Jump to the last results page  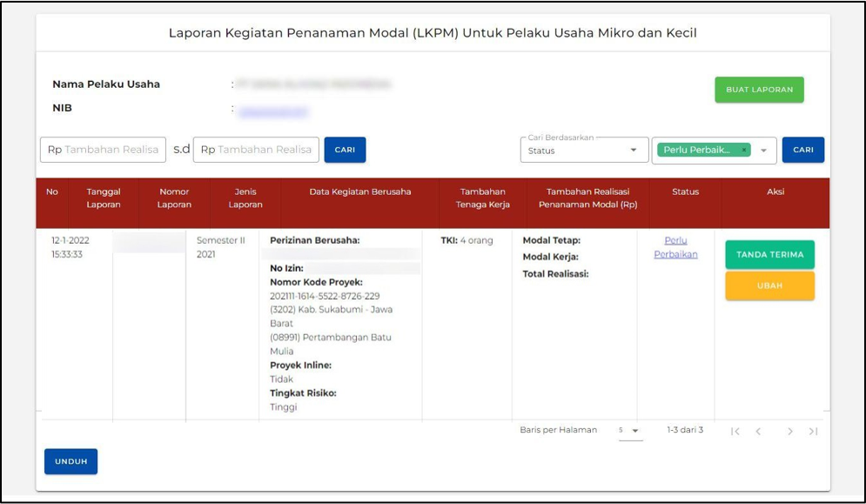tap(813, 432)
